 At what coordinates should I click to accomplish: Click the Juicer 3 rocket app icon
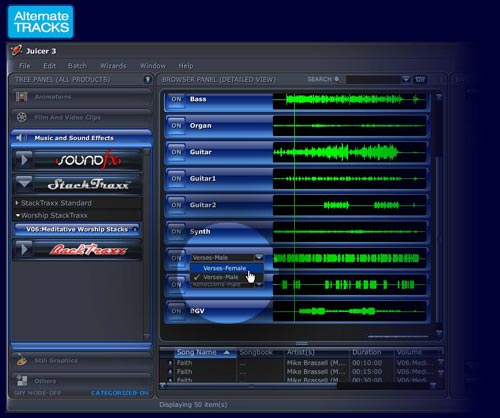coord(17,50)
